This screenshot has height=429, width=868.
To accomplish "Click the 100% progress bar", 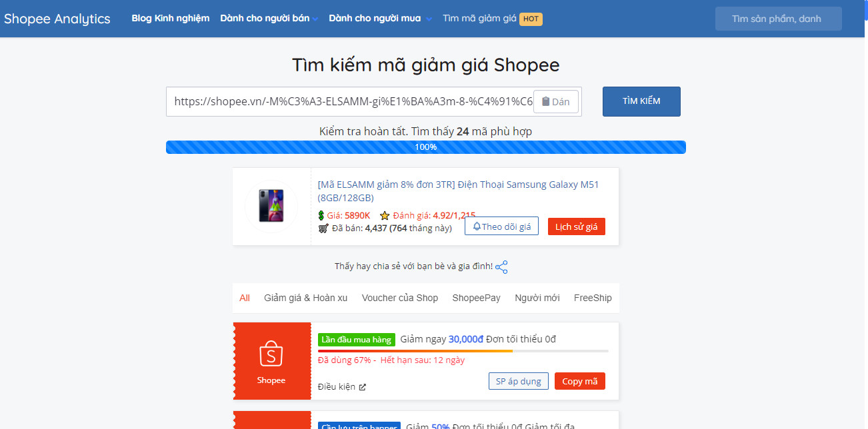I will tap(426, 147).
